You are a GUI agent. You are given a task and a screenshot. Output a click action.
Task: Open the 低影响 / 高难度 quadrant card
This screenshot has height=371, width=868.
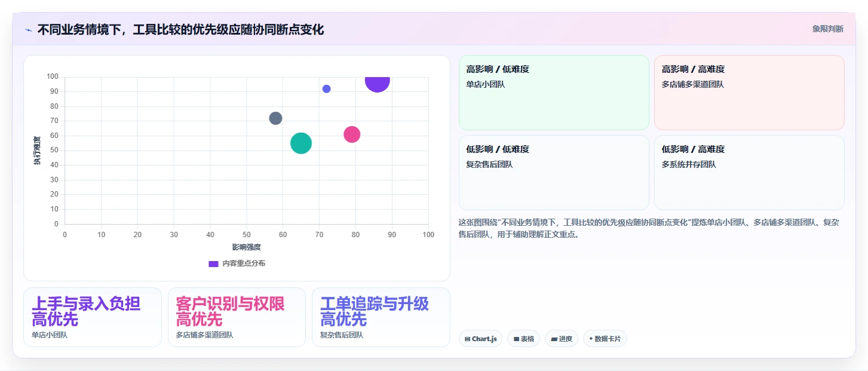749,173
